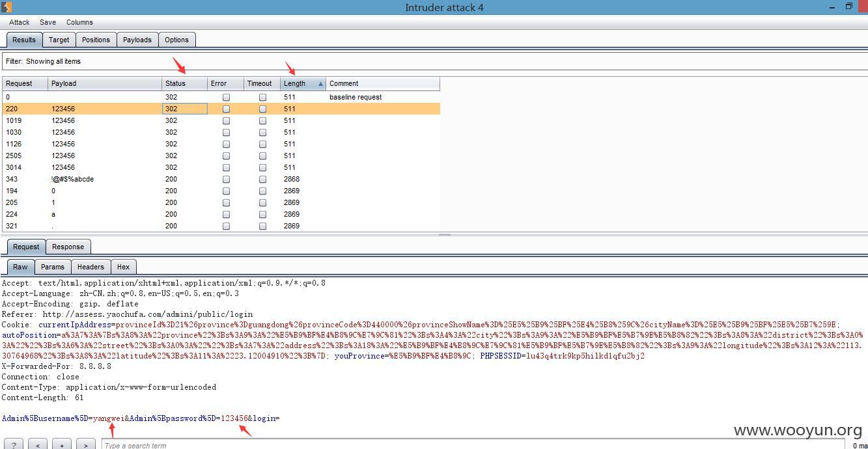Select request row 3014
868x449 pixels.
221,167
